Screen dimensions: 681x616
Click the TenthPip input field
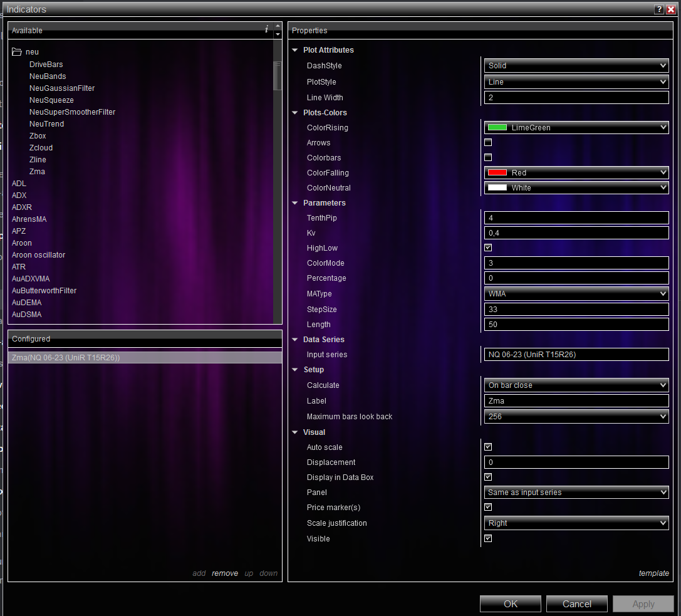pos(576,217)
